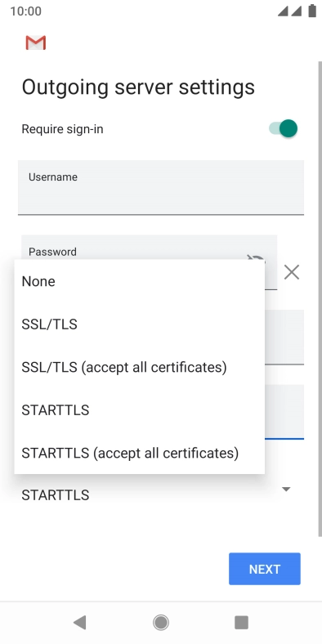This screenshot has width=322, height=644.
Task: Tap the Android home circle icon
Action: click(x=161, y=622)
